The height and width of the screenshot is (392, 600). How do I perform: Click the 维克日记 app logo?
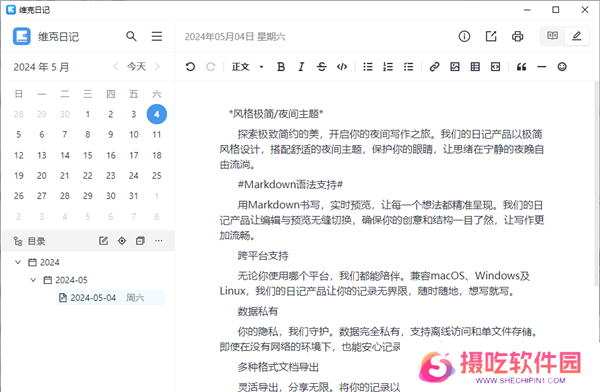(22, 36)
